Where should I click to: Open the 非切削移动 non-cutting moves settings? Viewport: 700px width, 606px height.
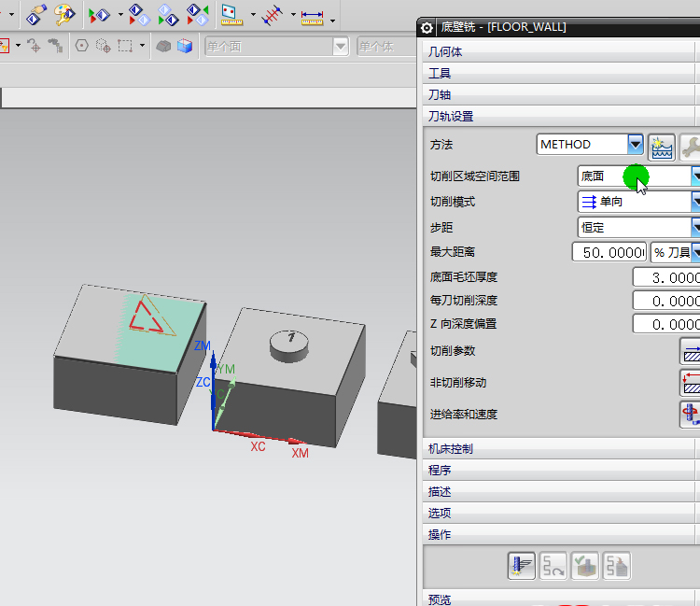click(690, 382)
